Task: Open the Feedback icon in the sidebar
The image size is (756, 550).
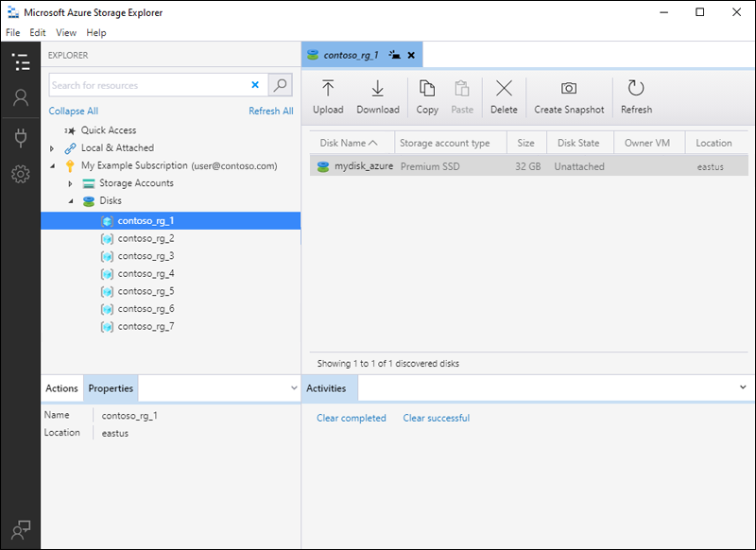Action: (x=21, y=530)
